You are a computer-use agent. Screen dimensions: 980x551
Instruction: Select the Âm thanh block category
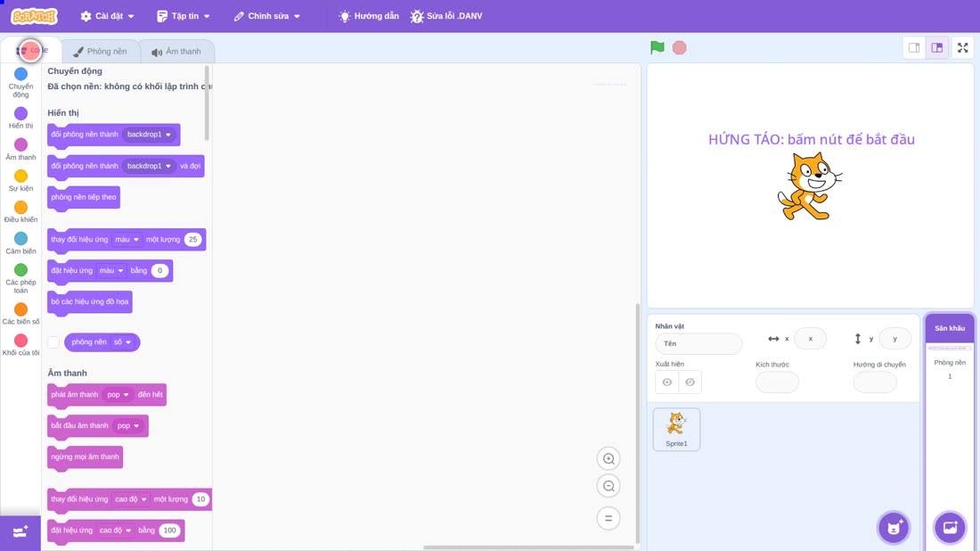pos(20,149)
